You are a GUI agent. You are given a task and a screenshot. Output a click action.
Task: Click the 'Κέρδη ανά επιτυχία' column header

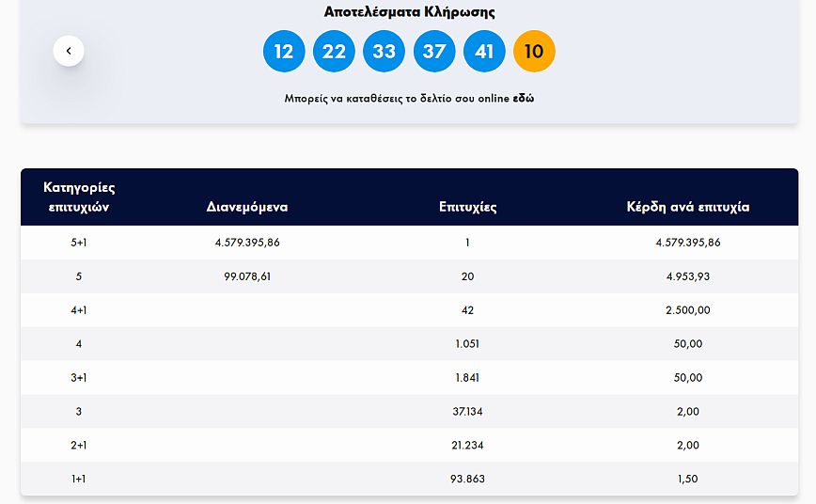687,207
